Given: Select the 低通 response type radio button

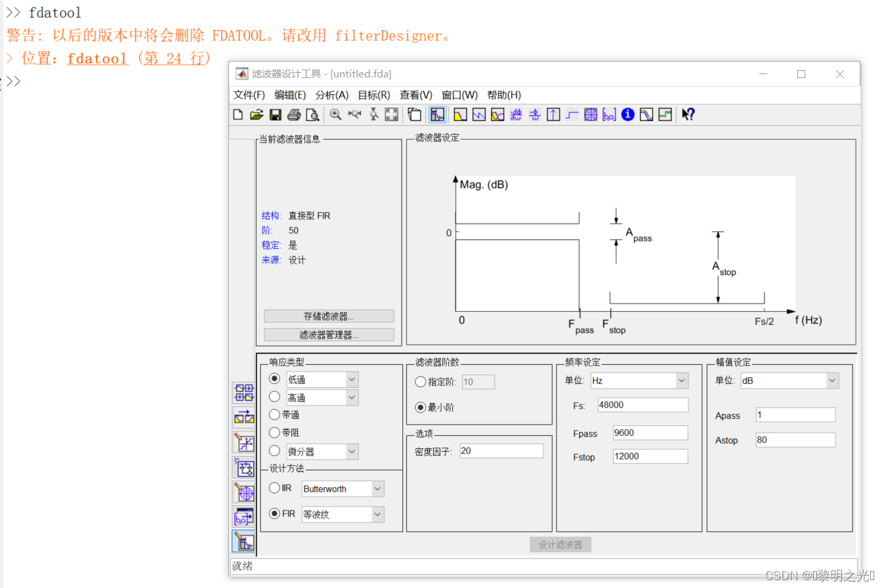Looking at the screenshot, I should (274, 378).
